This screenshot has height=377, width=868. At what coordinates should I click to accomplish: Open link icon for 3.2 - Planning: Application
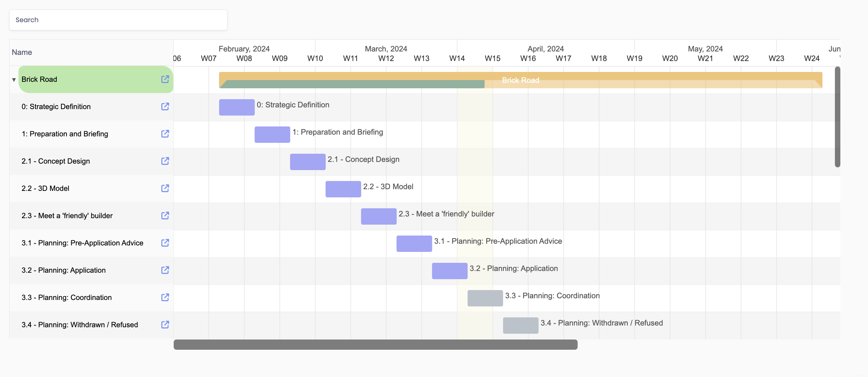(x=165, y=270)
